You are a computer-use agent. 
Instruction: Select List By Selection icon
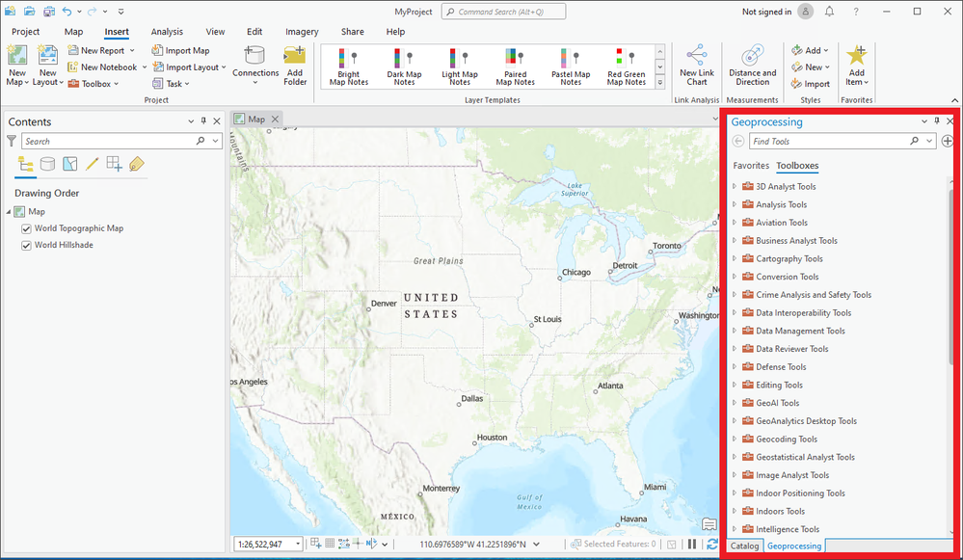click(x=70, y=164)
